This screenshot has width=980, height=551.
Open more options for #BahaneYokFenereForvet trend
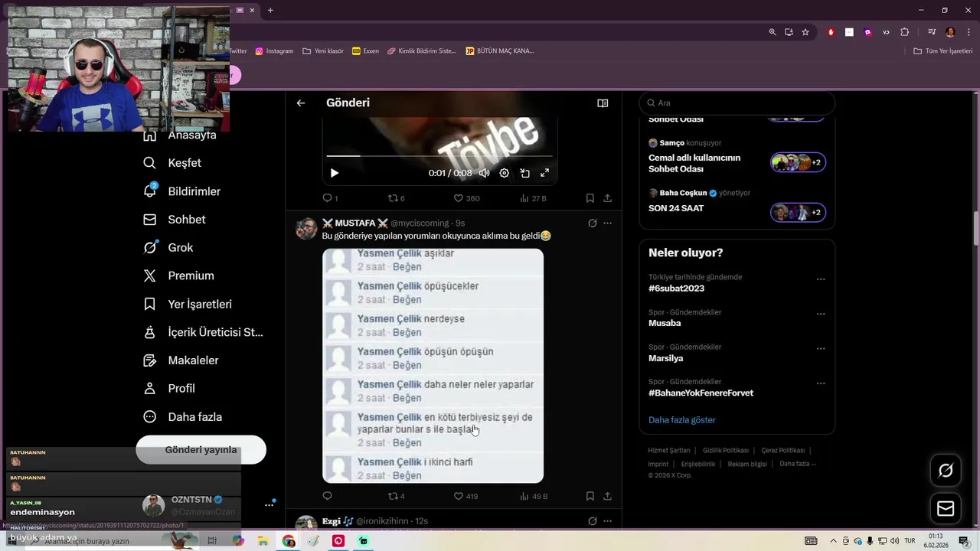(821, 383)
